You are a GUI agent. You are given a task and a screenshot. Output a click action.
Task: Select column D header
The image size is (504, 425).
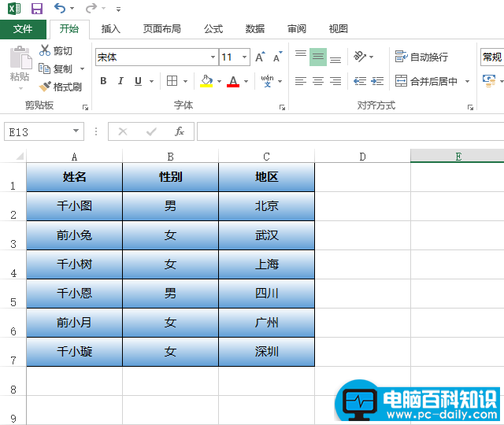362,157
